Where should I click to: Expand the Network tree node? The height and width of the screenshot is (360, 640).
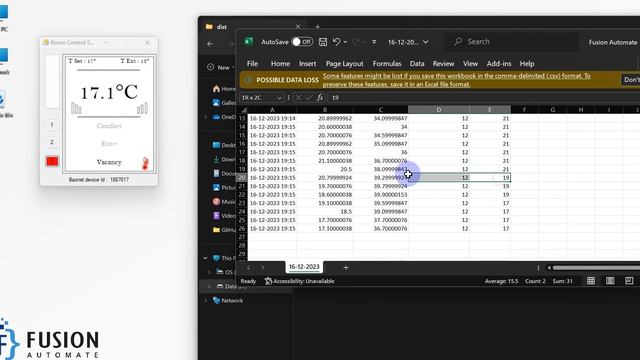click(206, 300)
